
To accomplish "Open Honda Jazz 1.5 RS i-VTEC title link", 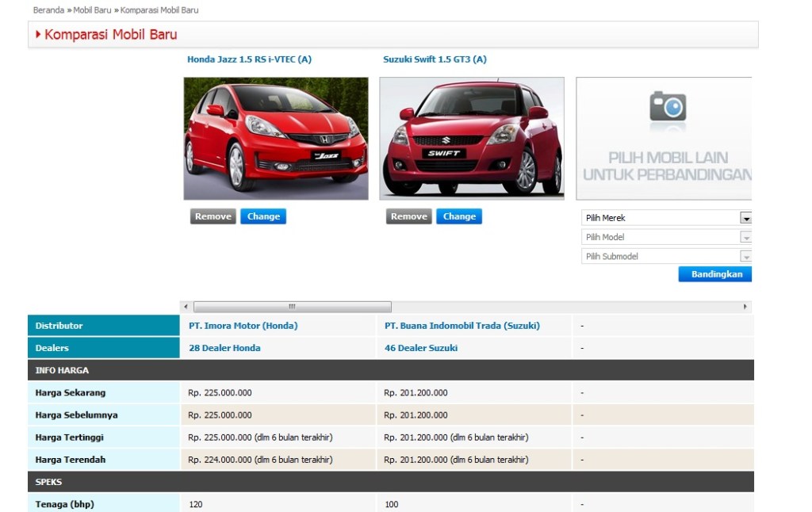I will click(x=249, y=59).
